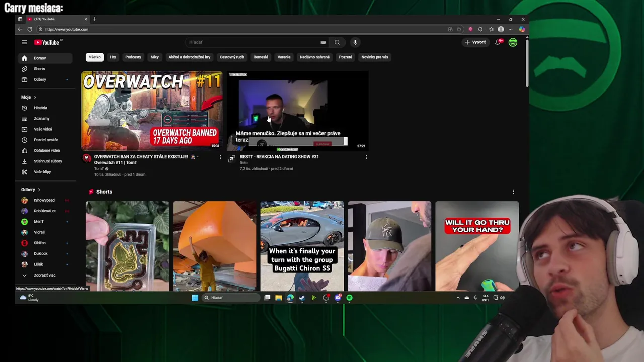Open Windows Start menu
The image size is (644, 362).
click(x=195, y=298)
